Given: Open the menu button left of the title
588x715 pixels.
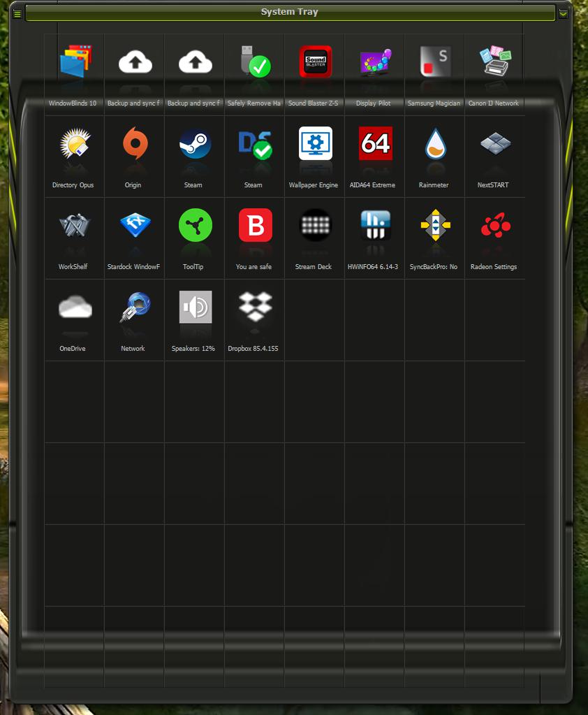Looking at the screenshot, I should pyautogui.click(x=17, y=13).
